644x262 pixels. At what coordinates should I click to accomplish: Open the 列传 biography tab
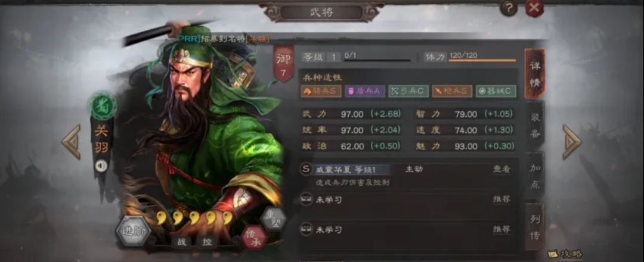[x=535, y=227]
